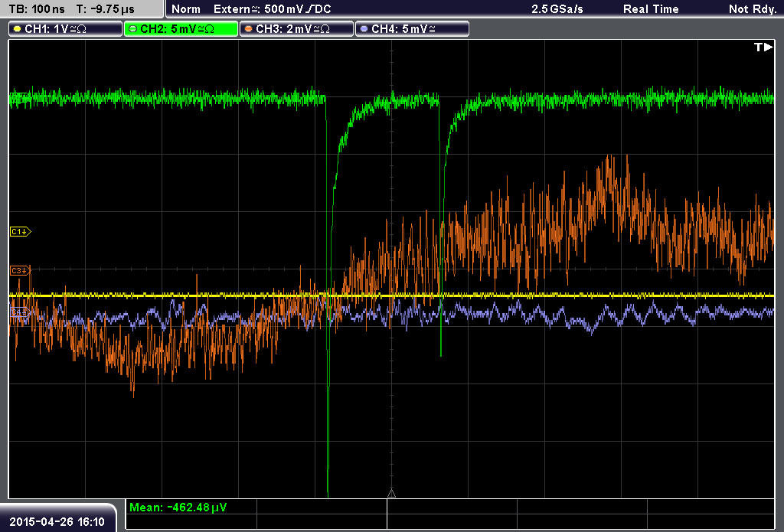Select the green CH2: 5mV channel tab
This screenshot has width=784, height=532.
click(x=181, y=29)
